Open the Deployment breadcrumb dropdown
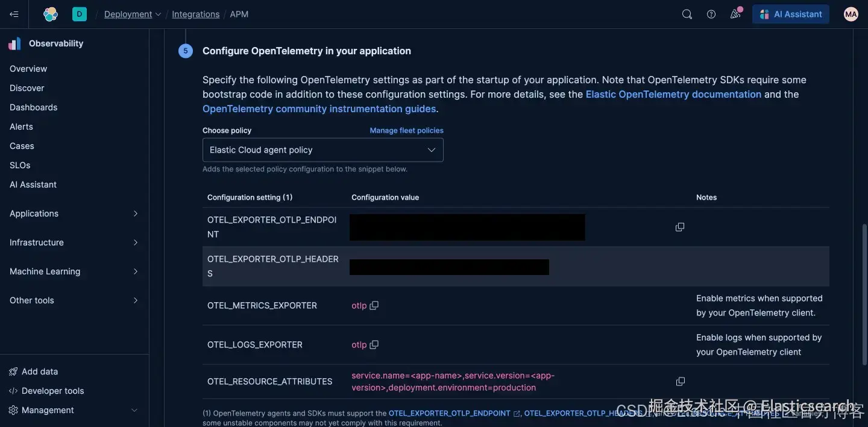 click(x=133, y=14)
